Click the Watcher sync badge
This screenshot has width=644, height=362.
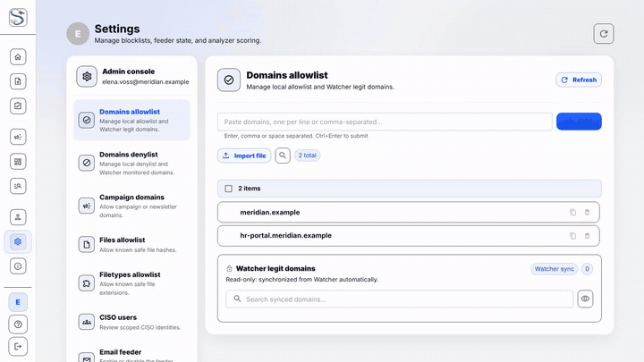pos(554,269)
